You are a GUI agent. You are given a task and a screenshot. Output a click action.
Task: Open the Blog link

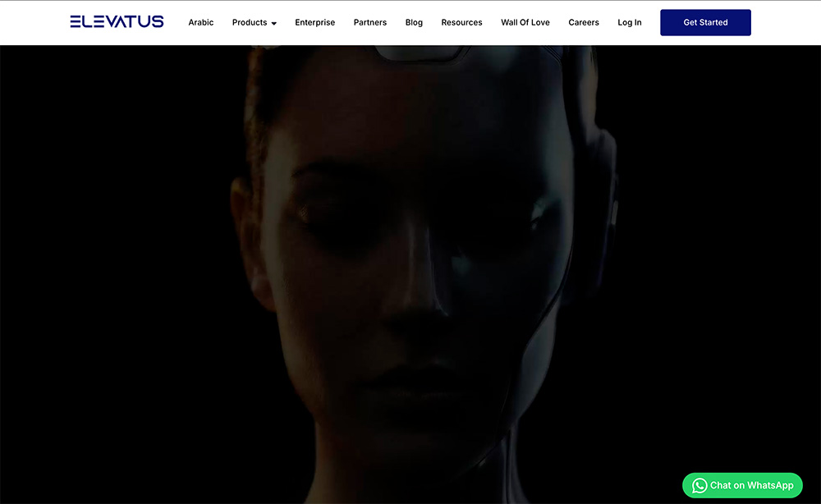coord(414,22)
